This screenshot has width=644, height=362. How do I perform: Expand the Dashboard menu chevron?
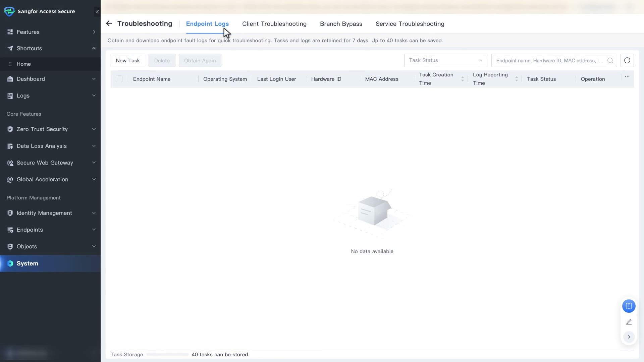tap(94, 79)
